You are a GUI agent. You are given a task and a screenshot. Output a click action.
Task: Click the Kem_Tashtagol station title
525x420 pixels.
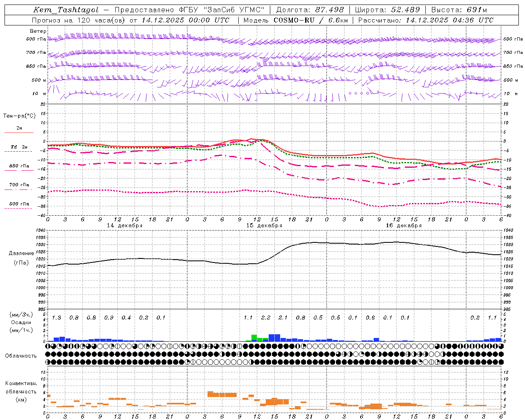(x=66, y=10)
